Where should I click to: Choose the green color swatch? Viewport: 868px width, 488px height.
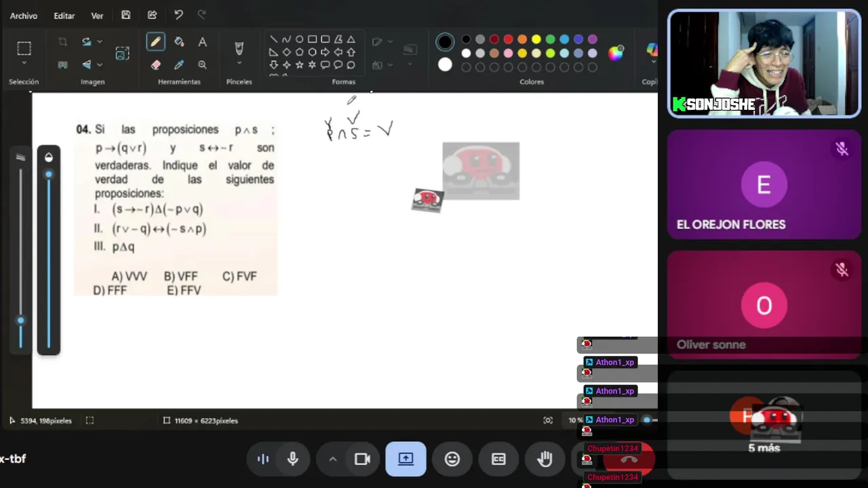tap(551, 39)
